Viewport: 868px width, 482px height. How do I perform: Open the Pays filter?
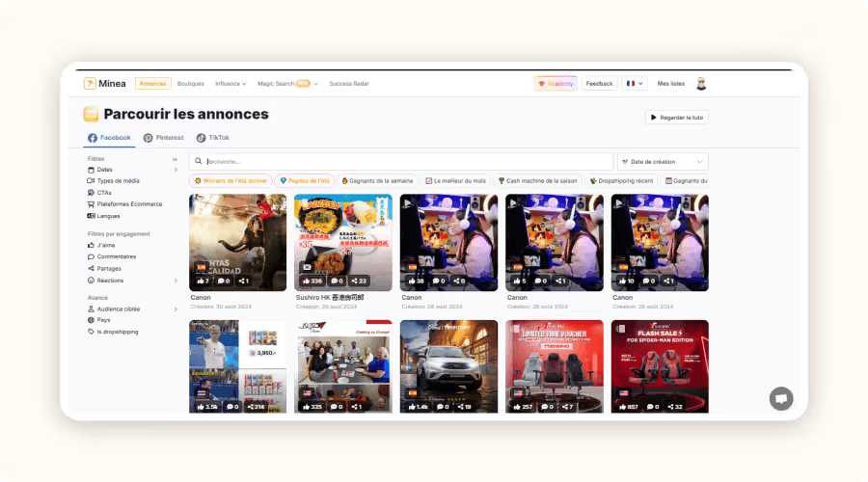coord(98,320)
